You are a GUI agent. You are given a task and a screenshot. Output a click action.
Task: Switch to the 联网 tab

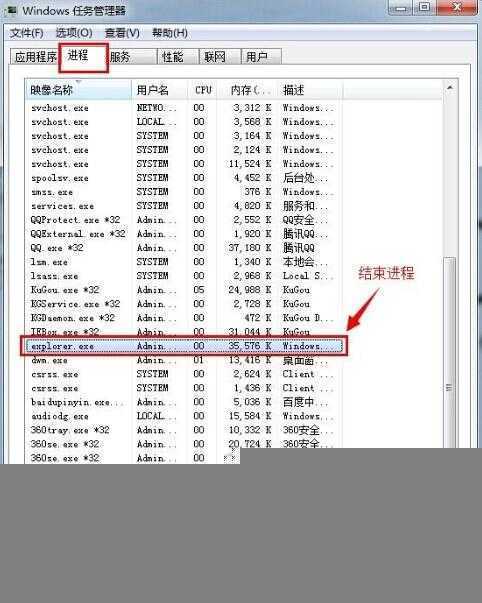point(220,57)
